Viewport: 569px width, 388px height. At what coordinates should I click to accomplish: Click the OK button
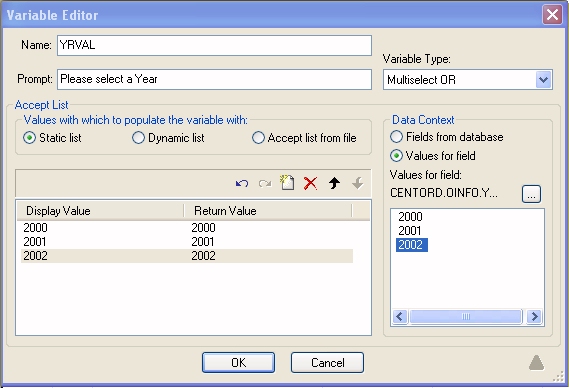point(238,362)
